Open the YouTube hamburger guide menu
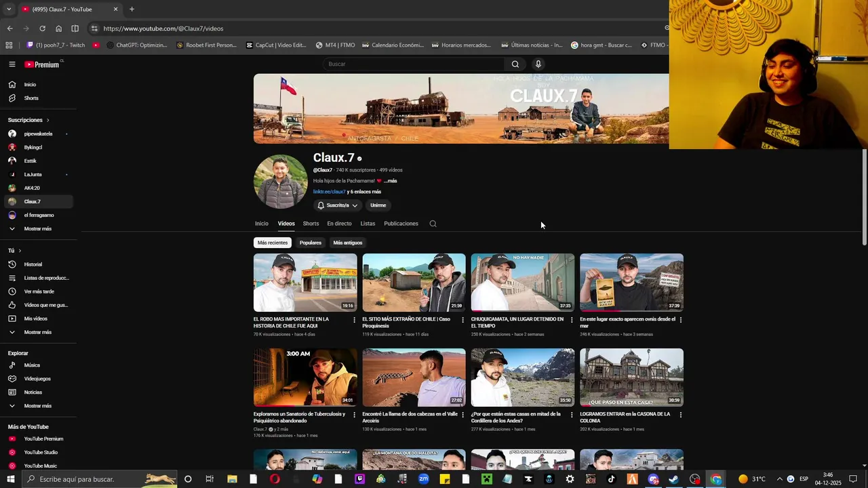Image resolution: width=868 pixels, height=488 pixels. point(12,64)
